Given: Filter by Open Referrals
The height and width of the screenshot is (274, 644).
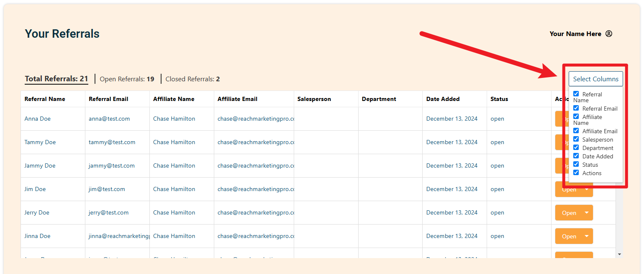Looking at the screenshot, I should pyautogui.click(x=127, y=79).
